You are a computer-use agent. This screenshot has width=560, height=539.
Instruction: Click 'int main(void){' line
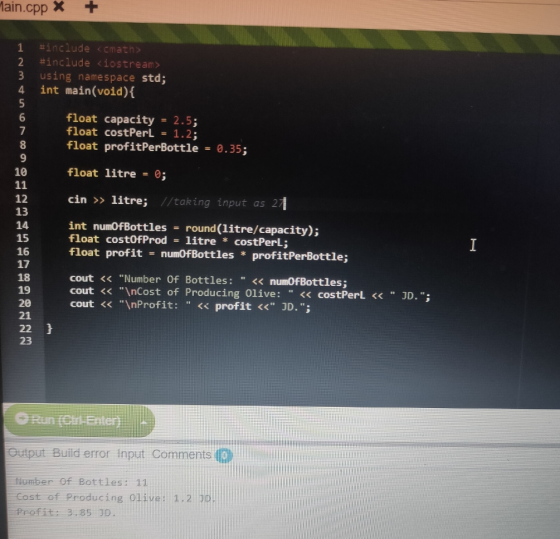87,91
